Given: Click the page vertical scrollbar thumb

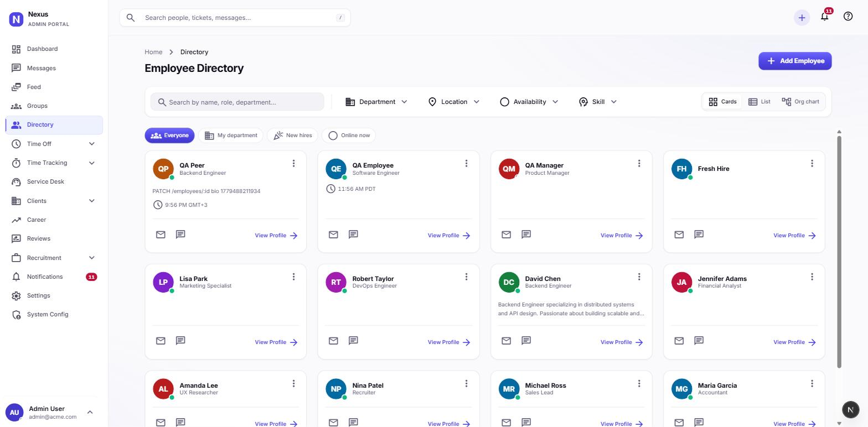Looking at the screenshot, I should pos(839,252).
